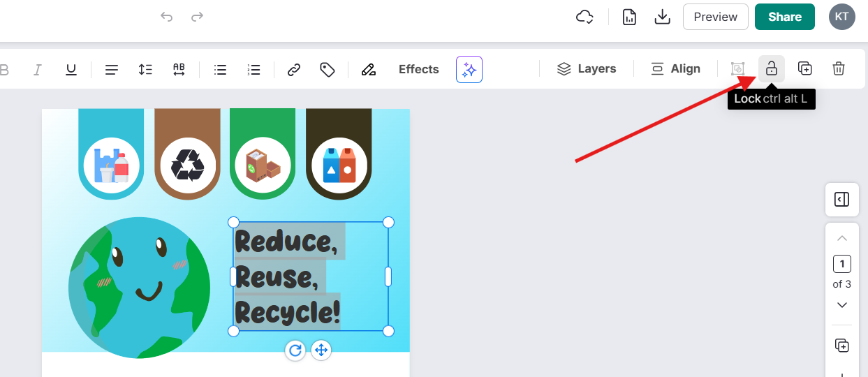Click the redo arrow
This screenshot has height=377, width=868.
click(198, 17)
